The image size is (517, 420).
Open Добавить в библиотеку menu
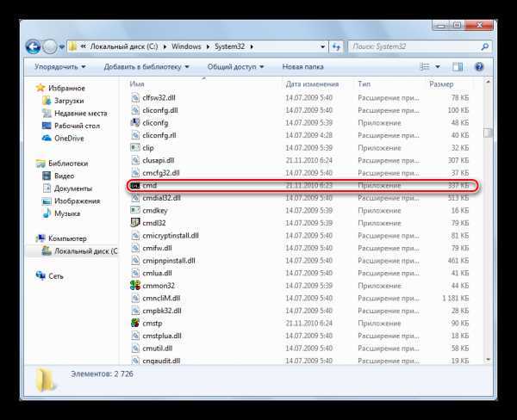coord(146,67)
